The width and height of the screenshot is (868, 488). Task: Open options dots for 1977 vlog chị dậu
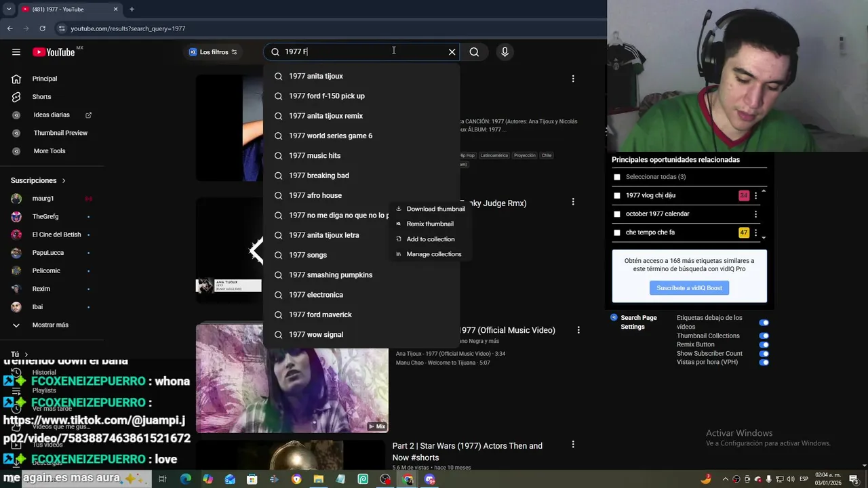(755, 196)
